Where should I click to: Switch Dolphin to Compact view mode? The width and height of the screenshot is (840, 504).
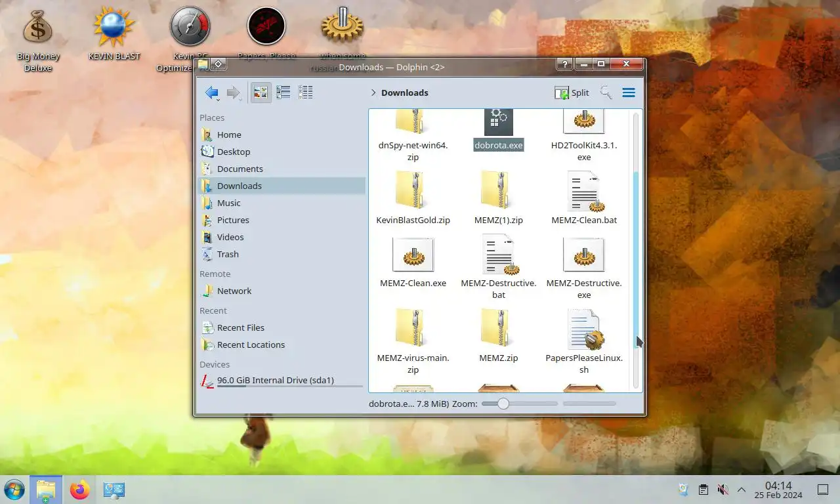[283, 93]
